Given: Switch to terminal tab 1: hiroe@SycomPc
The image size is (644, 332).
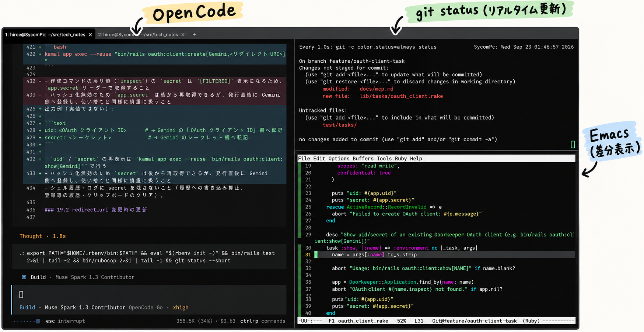Looking at the screenshot, I should pos(45,35).
